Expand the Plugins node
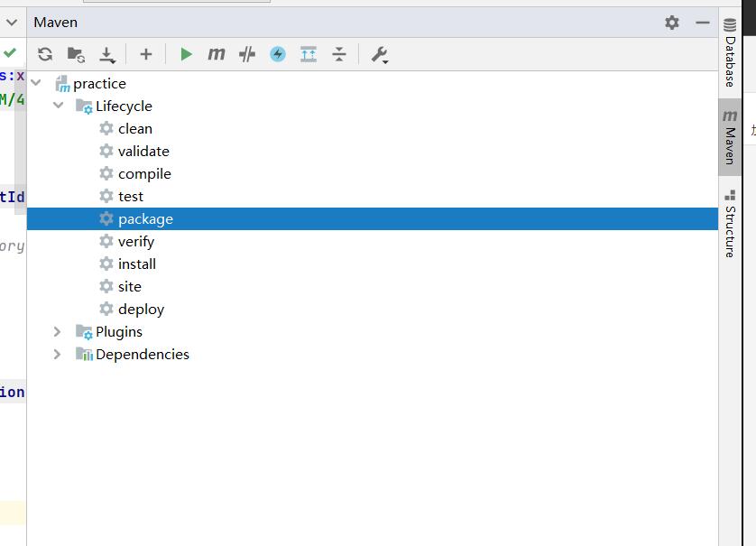This screenshot has width=756, height=546. click(57, 331)
